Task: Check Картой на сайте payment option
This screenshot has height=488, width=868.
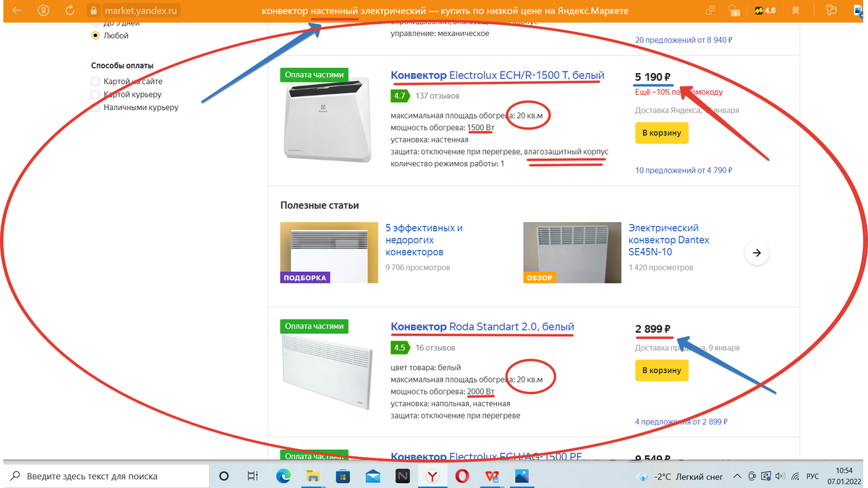Action: [95, 82]
